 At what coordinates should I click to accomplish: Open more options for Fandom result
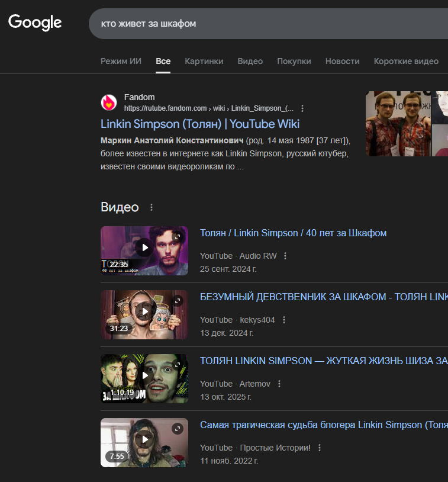[302, 108]
